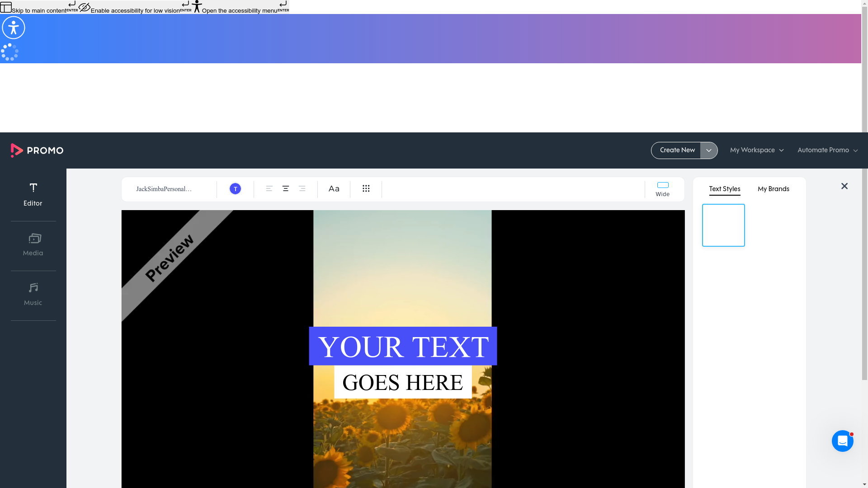Open the accessibility menu icon

tap(13, 28)
